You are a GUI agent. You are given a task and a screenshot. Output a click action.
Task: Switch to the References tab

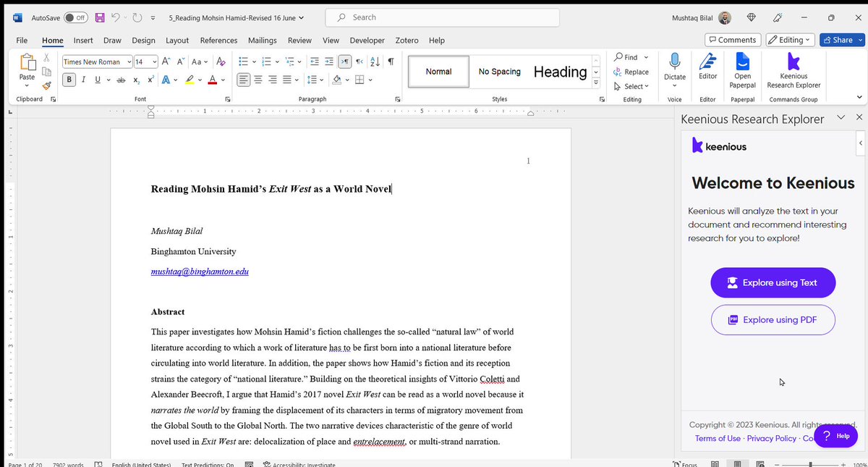[218, 41]
